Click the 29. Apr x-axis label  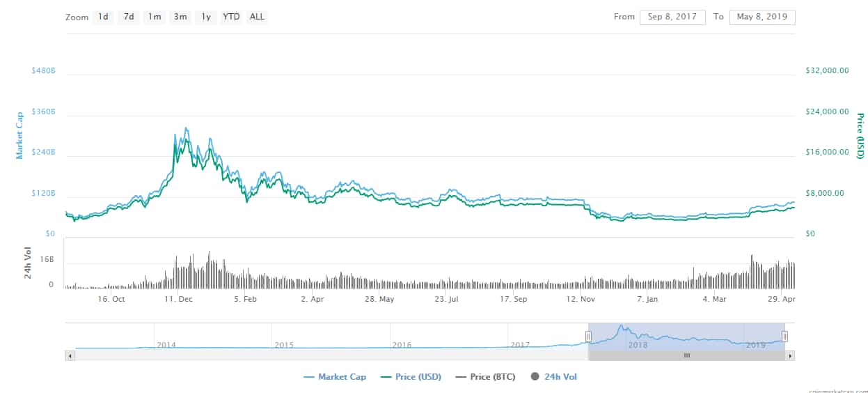(781, 299)
